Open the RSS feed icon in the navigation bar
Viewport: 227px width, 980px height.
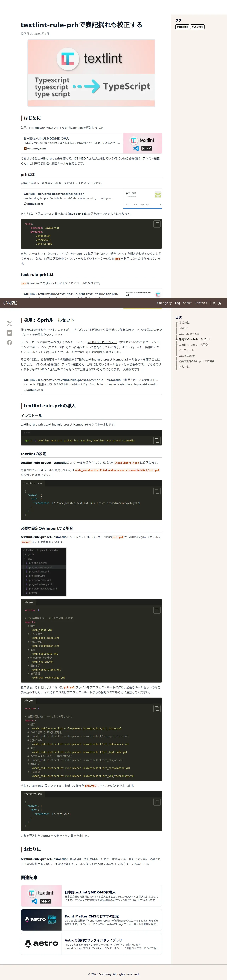[219, 303]
